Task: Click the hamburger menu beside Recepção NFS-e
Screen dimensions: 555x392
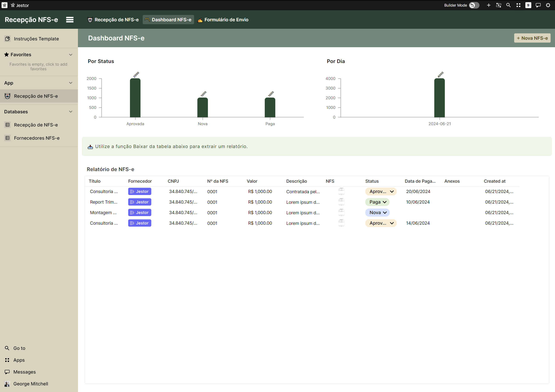Action: 70,20
